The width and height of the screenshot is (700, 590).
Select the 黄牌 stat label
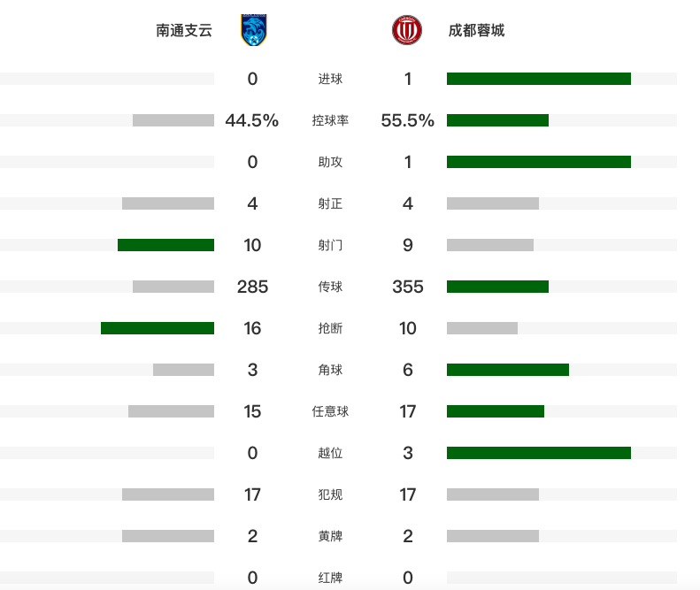point(330,536)
